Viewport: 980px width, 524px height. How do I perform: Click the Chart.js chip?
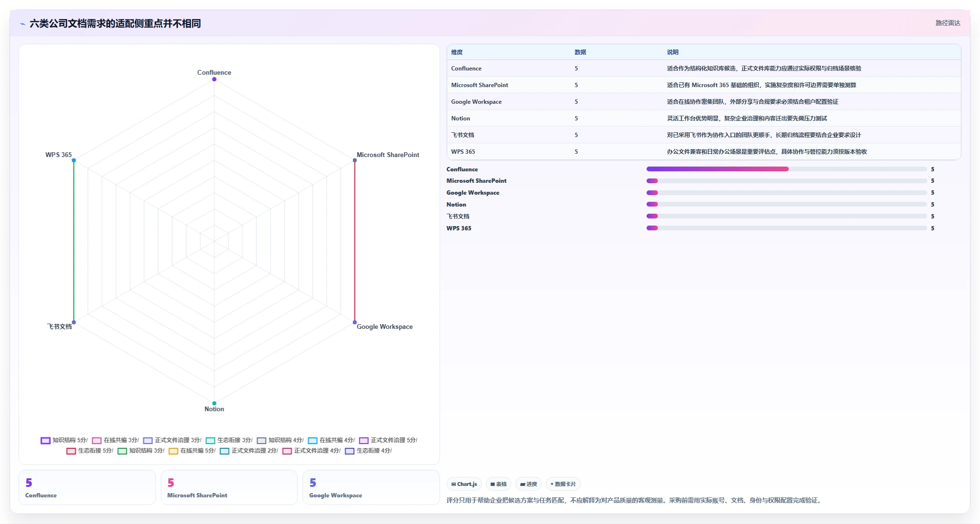(464, 484)
